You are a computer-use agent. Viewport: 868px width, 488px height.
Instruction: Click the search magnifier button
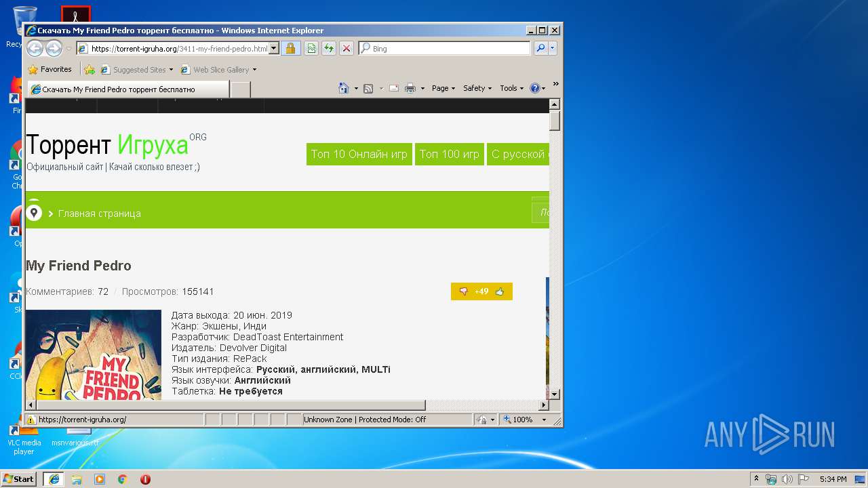tap(540, 48)
